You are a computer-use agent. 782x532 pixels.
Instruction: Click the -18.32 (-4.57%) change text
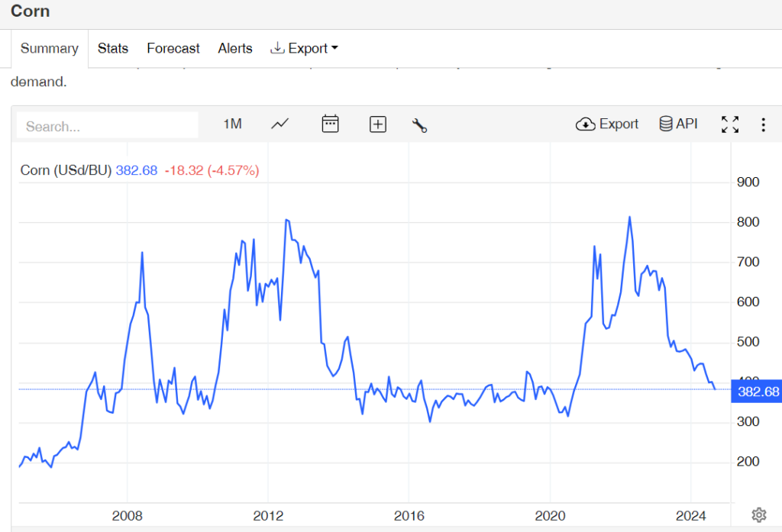[212, 170]
